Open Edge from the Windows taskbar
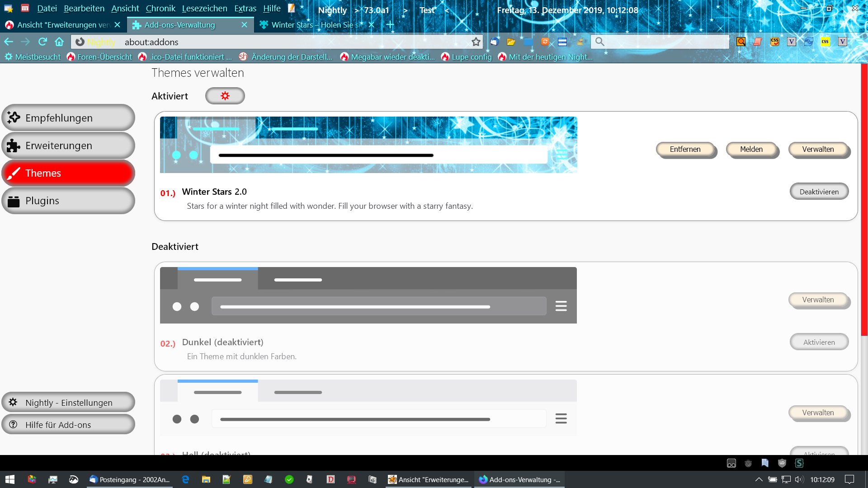Viewport: 868px width, 488px height. tap(185, 479)
